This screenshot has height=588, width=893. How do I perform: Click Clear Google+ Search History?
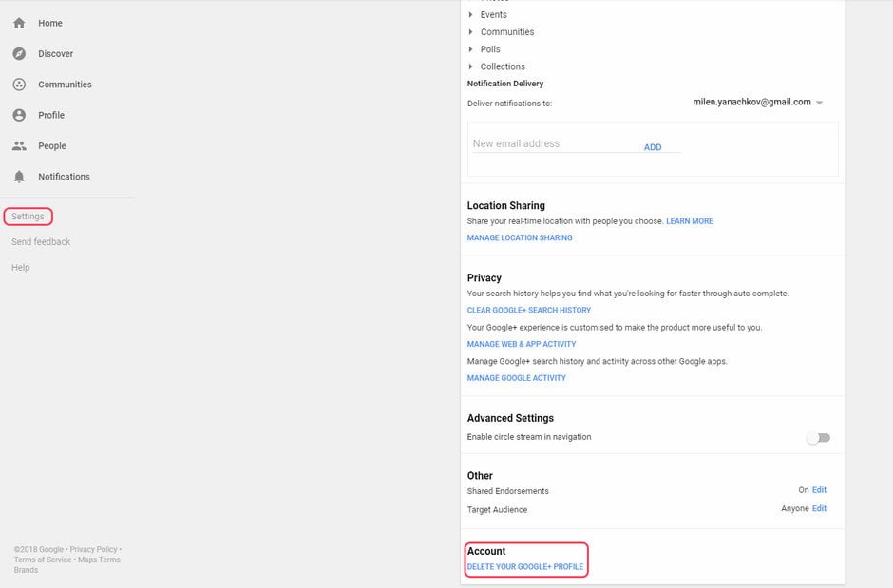(x=529, y=311)
